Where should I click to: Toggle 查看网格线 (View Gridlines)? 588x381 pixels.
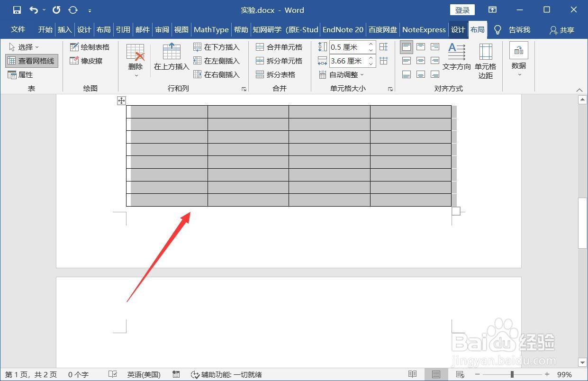click(31, 61)
